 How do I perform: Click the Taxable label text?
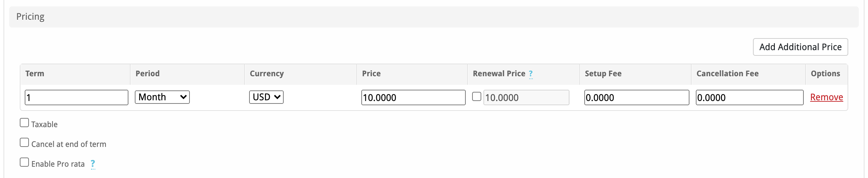coord(44,124)
